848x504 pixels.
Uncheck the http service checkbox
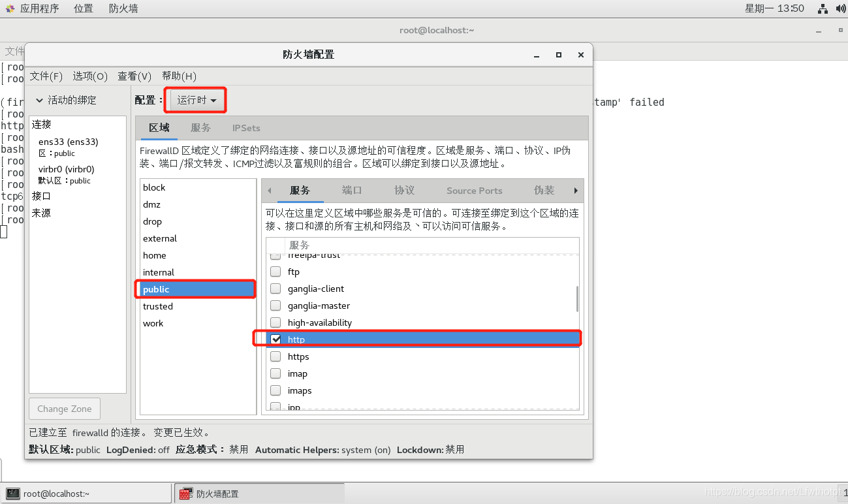(275, 339)
